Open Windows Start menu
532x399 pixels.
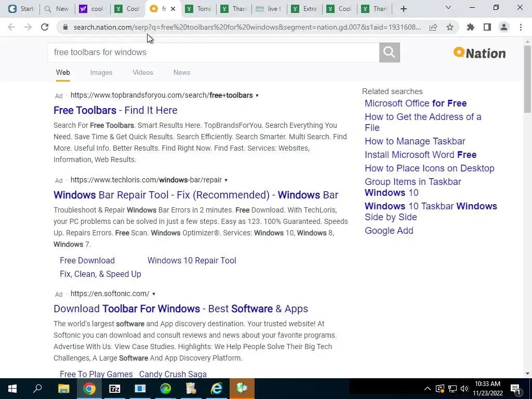click(x=12, y=389)
